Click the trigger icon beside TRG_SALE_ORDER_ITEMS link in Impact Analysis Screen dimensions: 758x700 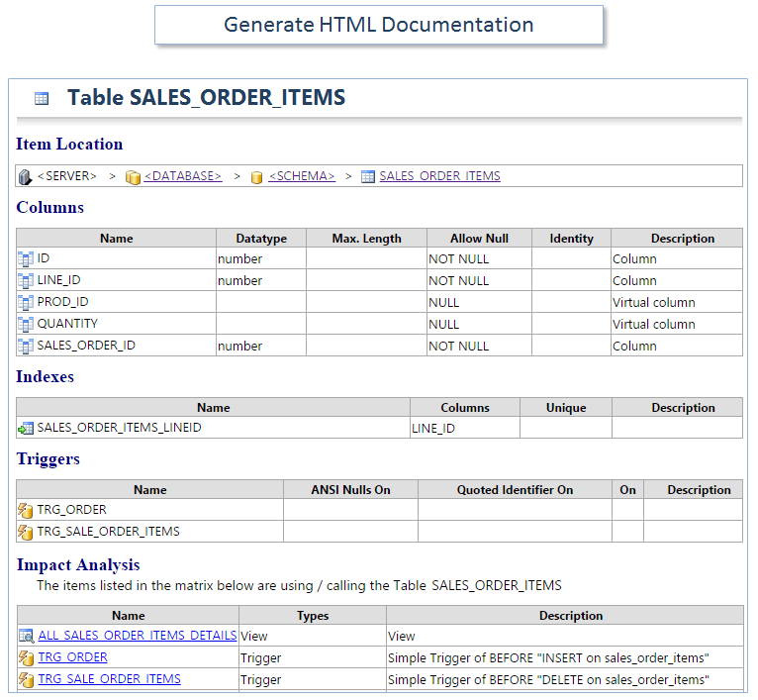pos(26,679)
